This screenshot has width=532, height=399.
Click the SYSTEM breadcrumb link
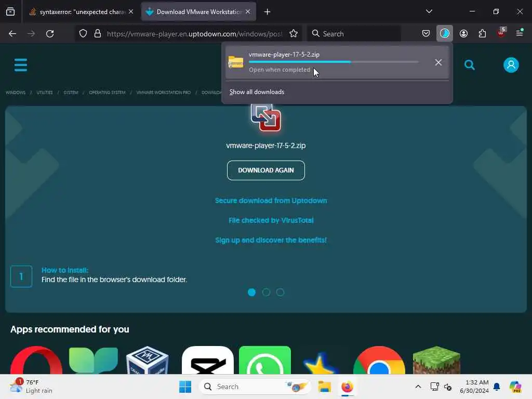(x=71, y=92)
